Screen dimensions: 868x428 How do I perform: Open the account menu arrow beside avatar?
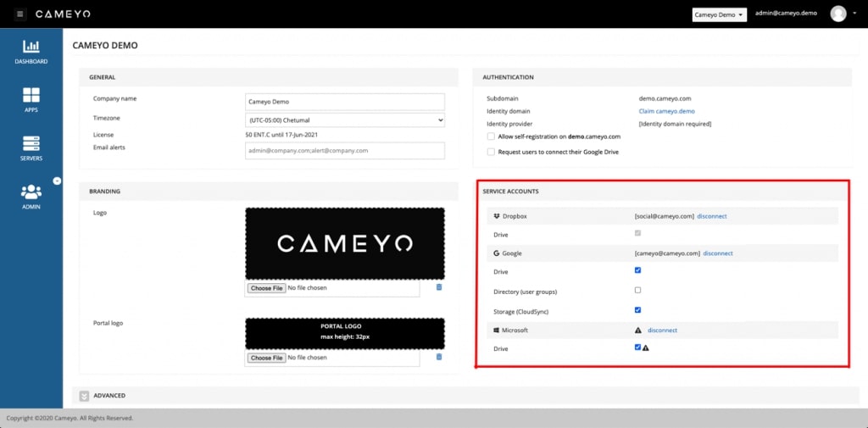tap(854, 14)
